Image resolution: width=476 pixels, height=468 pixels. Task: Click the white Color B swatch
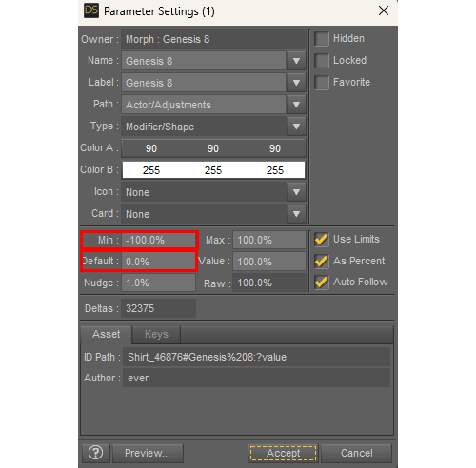tap(213, 170)
